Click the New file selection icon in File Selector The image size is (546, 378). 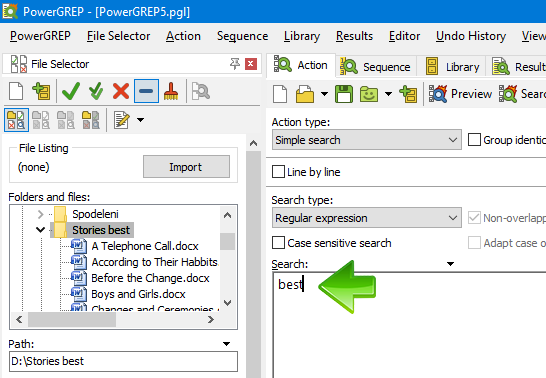tap(16, 91)
